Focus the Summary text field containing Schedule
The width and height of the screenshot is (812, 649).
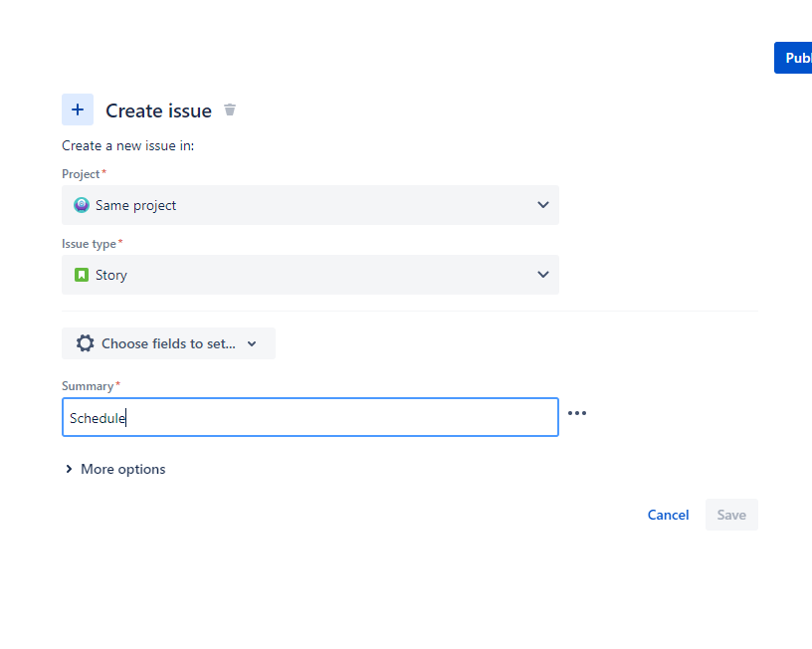coord(309,418)
